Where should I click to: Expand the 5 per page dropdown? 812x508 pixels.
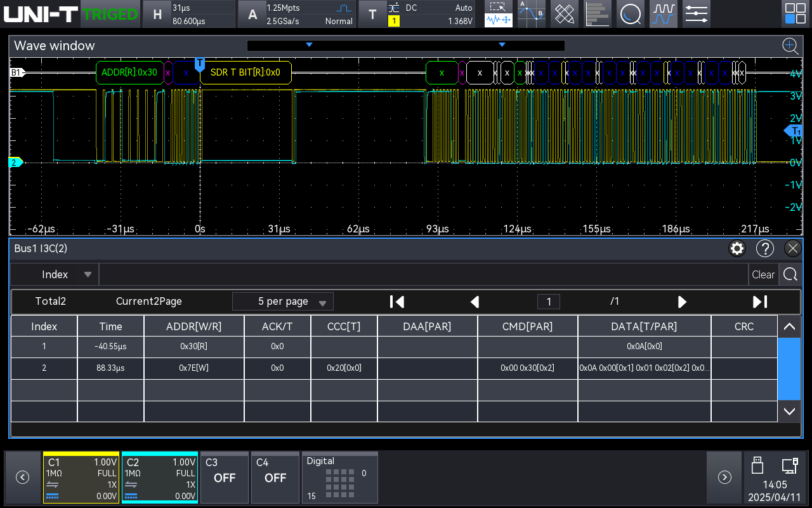click(x=283, y=302)
